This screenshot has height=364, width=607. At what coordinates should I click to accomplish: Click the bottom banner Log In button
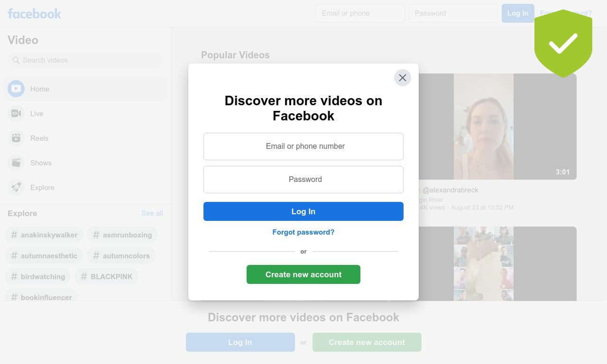coord(240,342)
